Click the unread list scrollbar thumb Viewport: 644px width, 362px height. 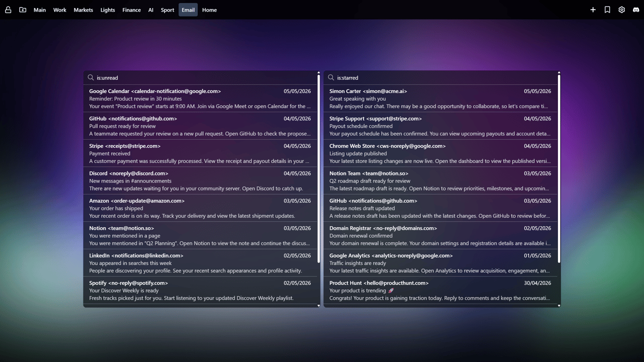318,168
